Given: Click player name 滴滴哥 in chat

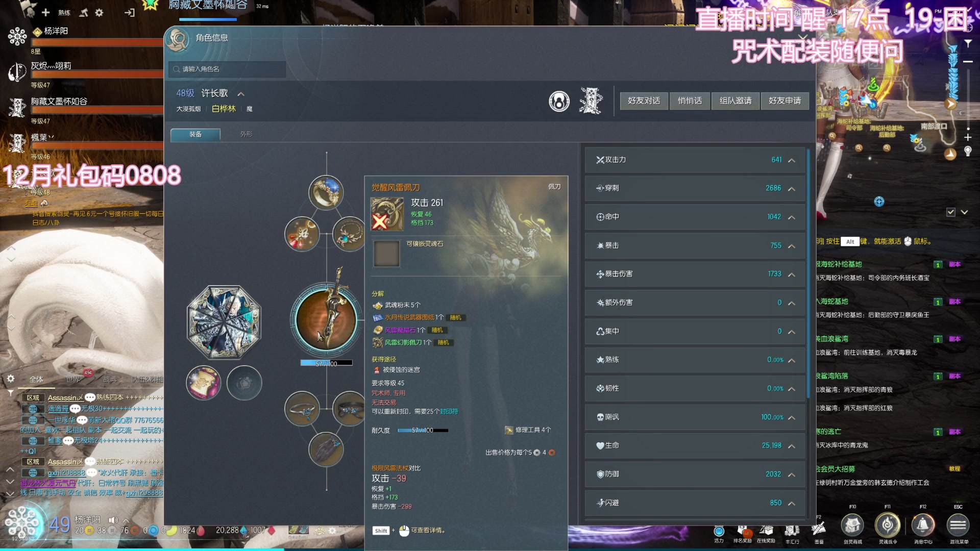Looking at the screenshot, I should pos(58,408).
